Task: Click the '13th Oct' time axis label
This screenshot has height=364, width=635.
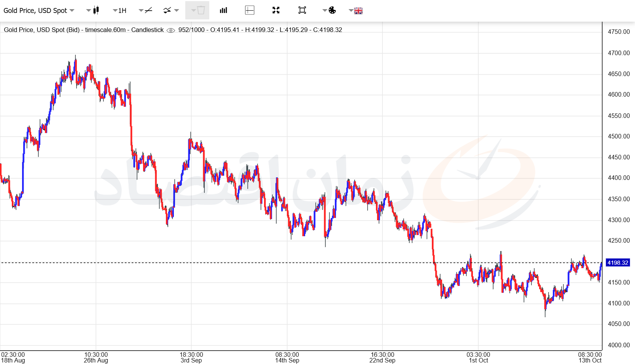Action: (590, 361)
